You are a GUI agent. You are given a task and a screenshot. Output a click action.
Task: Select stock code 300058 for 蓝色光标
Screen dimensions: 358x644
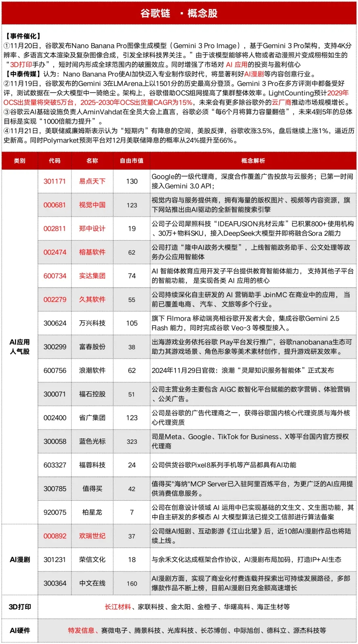click(x=55, y=442)
